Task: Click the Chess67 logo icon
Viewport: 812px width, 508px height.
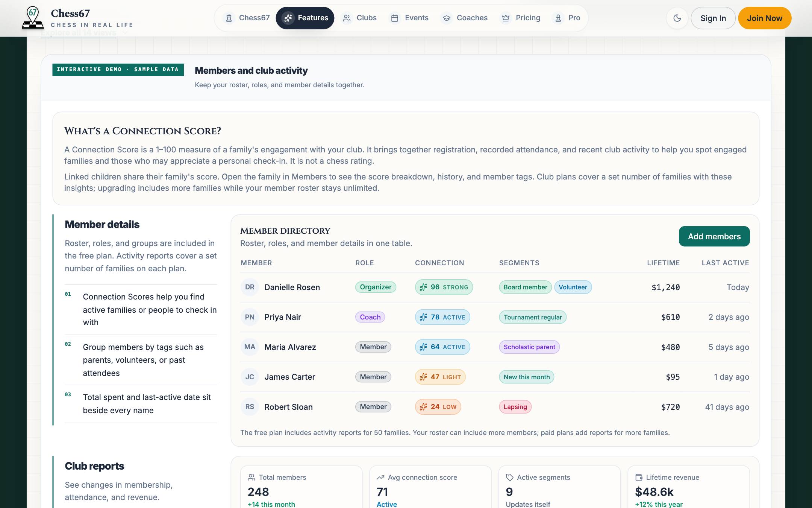Action: click(33, 18)
